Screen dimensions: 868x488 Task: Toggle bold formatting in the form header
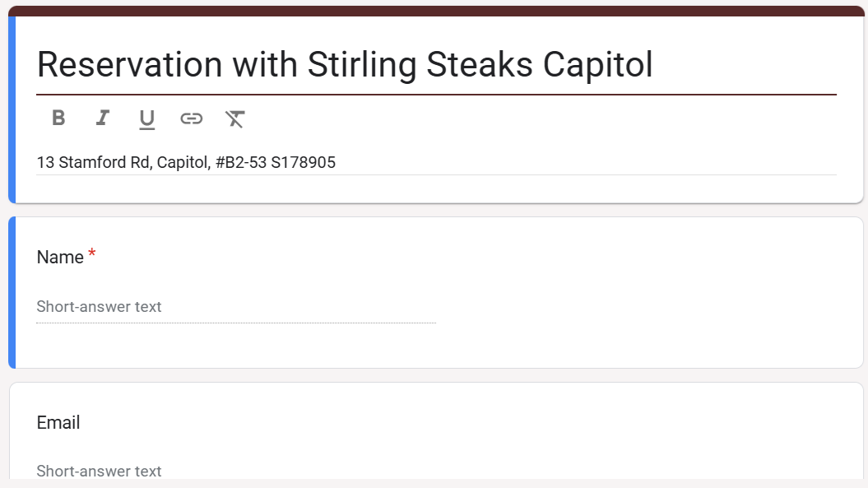tap(58, 118)
